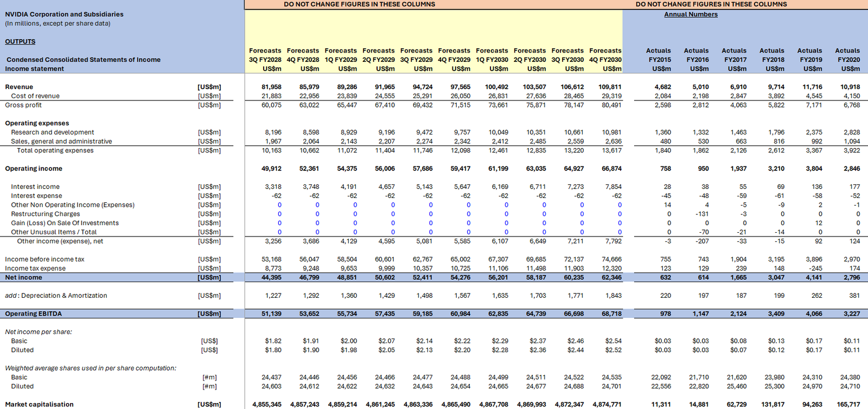The height and width of the screenshot is (409, 868).
Task: Click the Research and development row label
Action: [53, 132]
